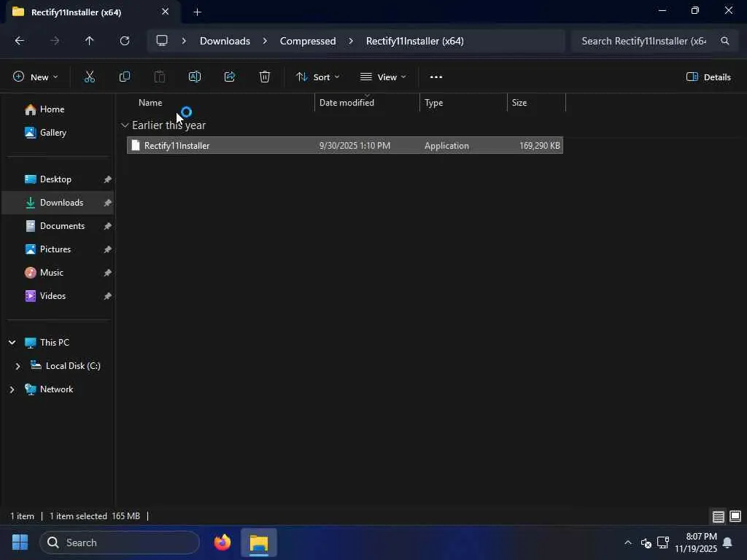Click the pin icon beside Videos

coord(108,296)
